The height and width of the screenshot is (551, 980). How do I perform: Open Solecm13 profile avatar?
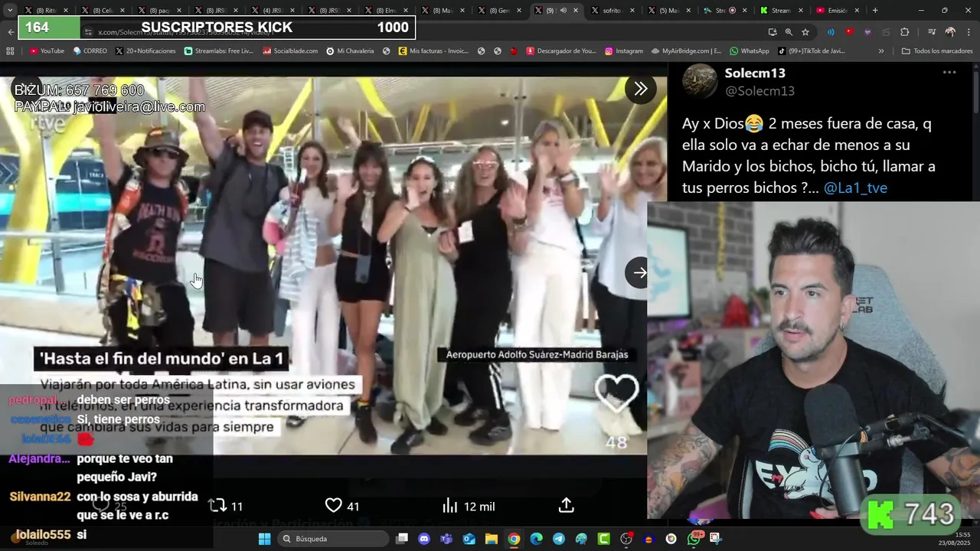(x=699, y=81)
